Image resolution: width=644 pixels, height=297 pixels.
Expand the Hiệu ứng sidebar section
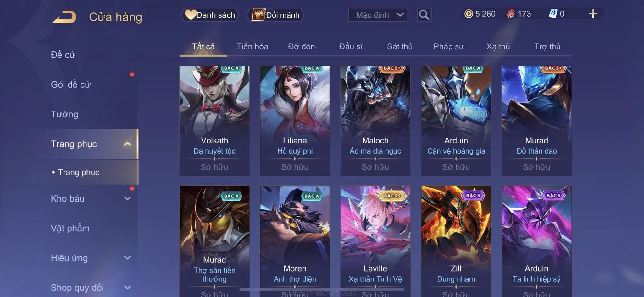127,258
